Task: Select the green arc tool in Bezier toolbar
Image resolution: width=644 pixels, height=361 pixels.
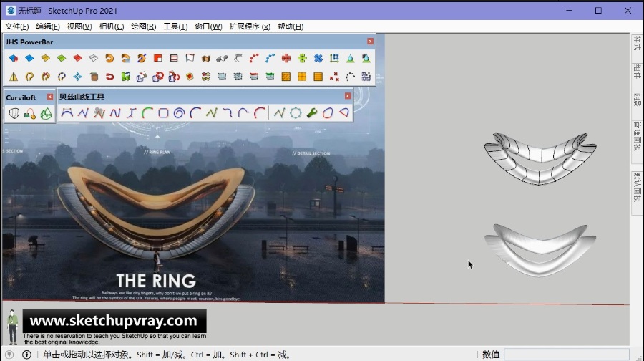Action: click(x=147, y=112)
